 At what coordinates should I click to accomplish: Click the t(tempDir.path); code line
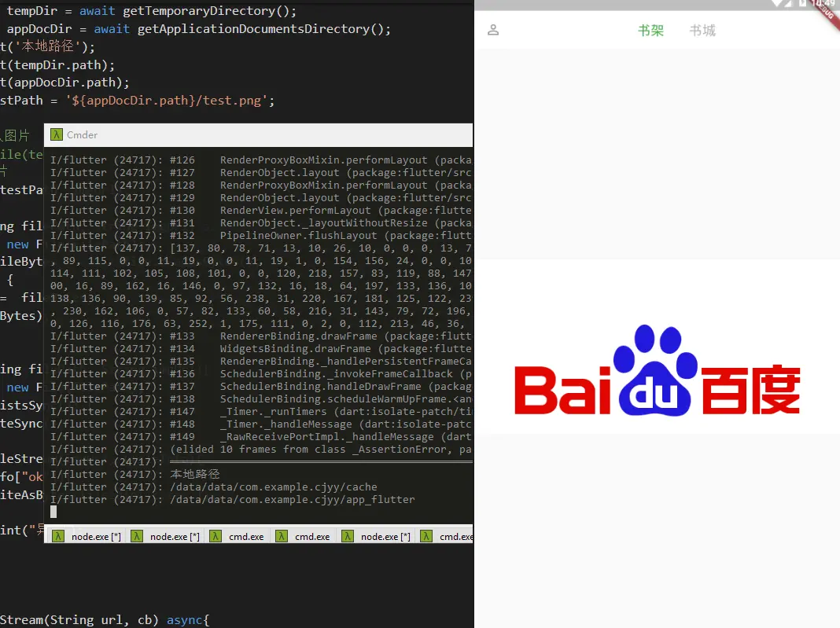click(x=57, y=64)
